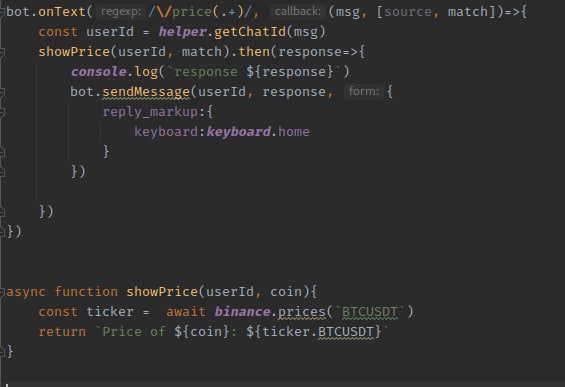The width and height of the screenshot is (565, 387).
Task: Click the "function" keyword
Action: click(86, 292)
